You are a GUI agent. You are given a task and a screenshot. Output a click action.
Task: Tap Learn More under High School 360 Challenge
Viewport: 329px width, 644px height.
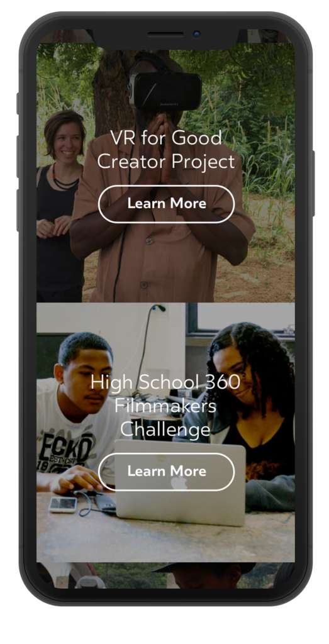pyautogui.click(x=166, y=472)
